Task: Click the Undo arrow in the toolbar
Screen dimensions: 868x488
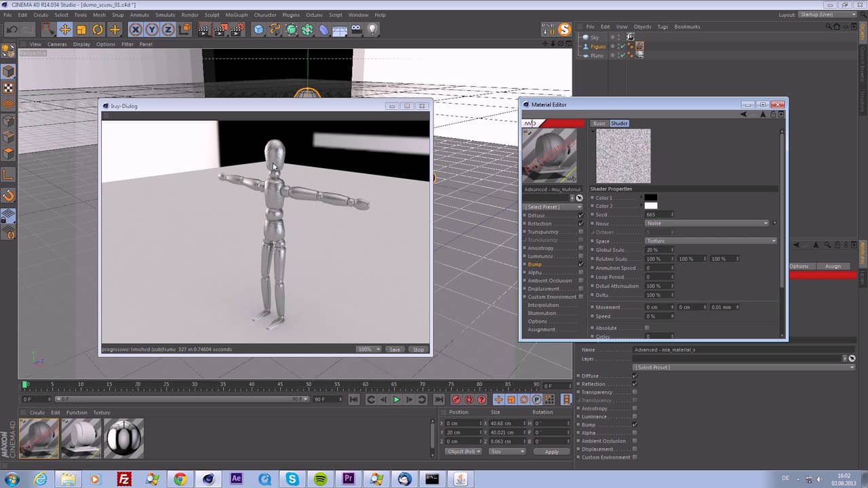Action: coord(12,29)
